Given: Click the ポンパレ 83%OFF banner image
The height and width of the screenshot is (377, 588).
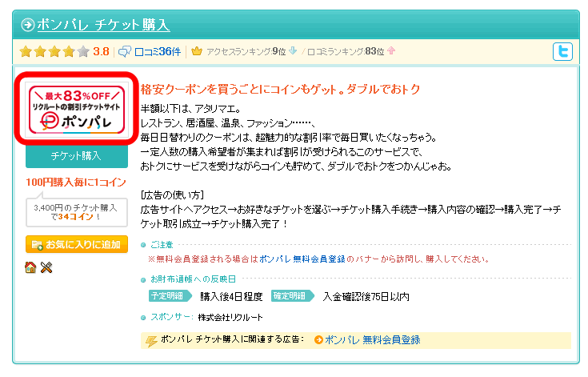Looking at the screenshot, I should coord(77,110).
